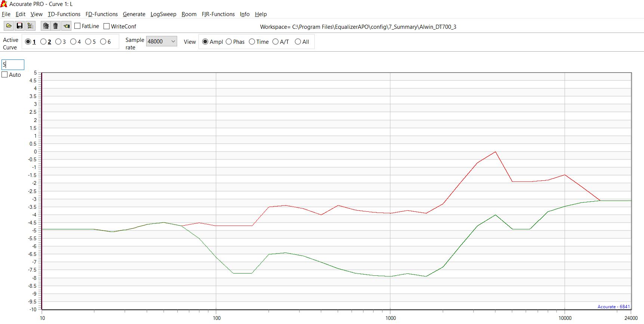Open the File menu
This screenshot has width=644, height=324.
click(x=6, y=14)
